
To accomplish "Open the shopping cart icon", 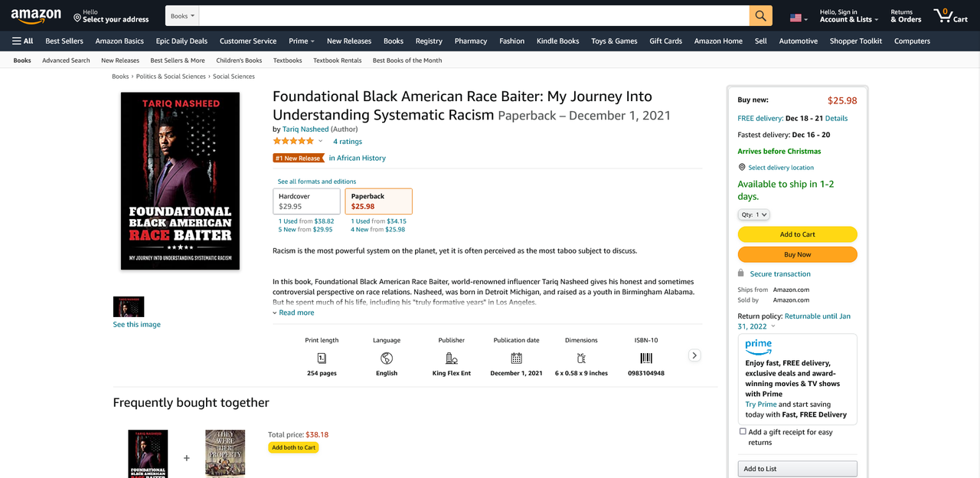I will [x=950, y=16].
